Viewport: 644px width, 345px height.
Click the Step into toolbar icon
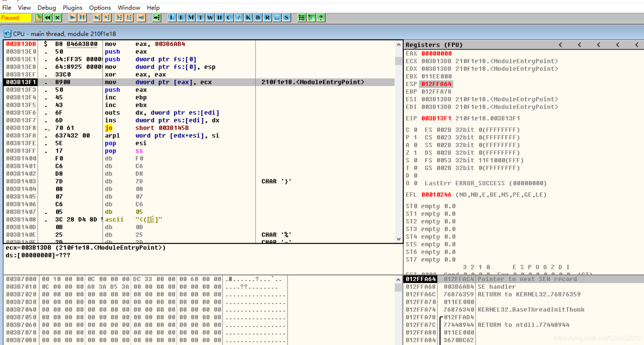(x=97, y=18)
